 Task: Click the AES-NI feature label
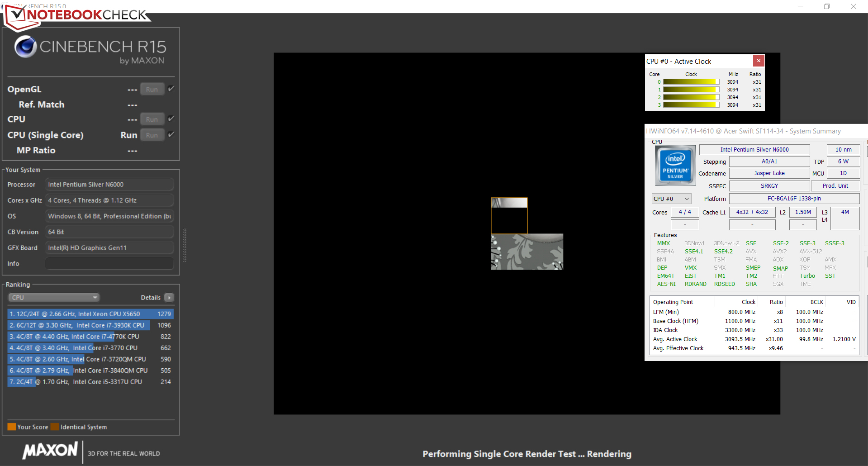(x=666, y=284)
